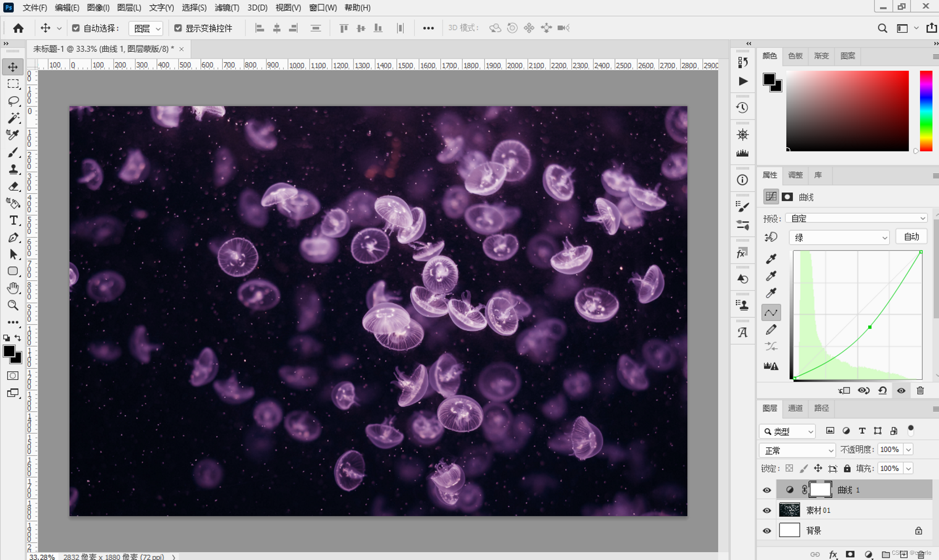This screenshot has width=939, height=560.
Task: Hide the 曲线 1 layer
Action: pos(767,490)
